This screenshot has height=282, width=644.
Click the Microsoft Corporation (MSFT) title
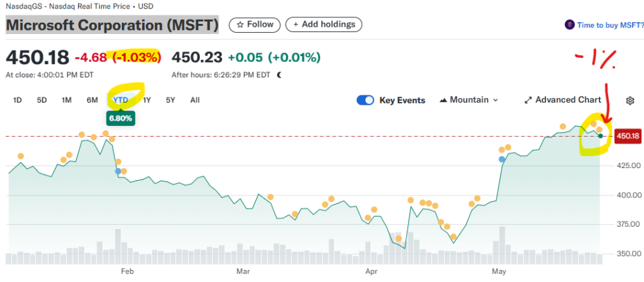coord(112,25)
